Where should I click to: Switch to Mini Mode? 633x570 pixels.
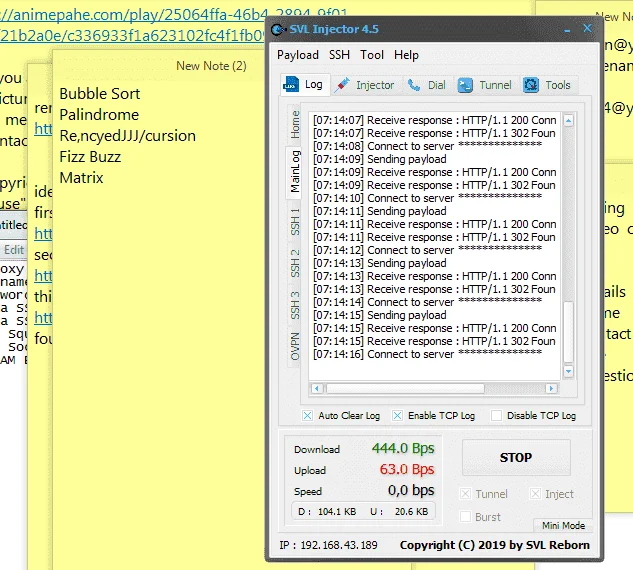563,525
